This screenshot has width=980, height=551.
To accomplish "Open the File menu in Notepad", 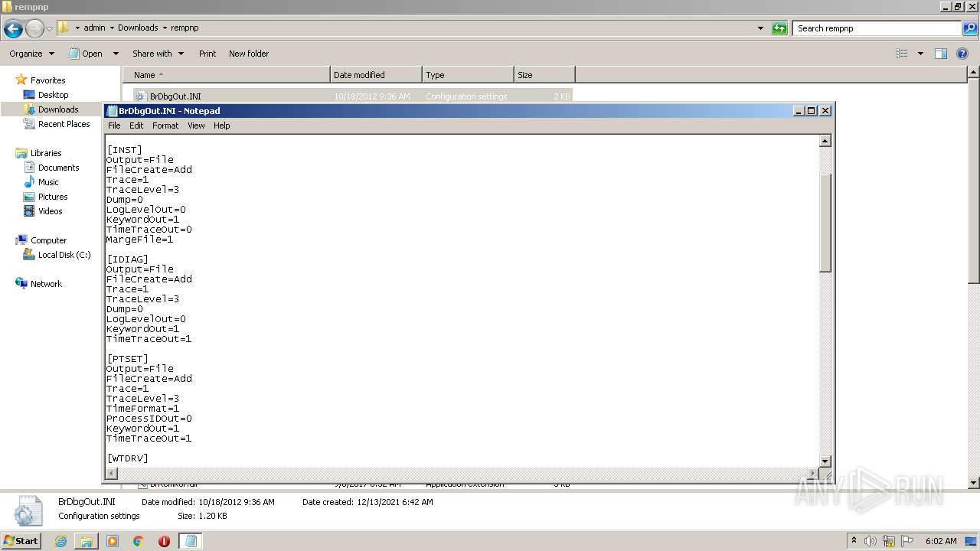I will click(114, 126).
